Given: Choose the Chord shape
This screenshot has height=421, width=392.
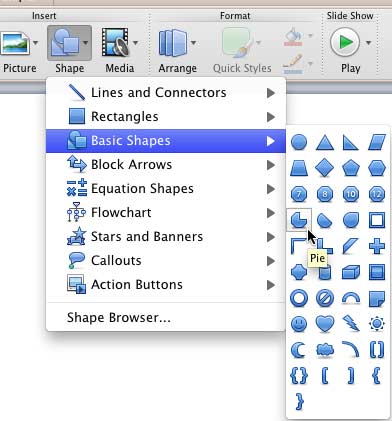Looking at the screenshot, I should (325, 220).
